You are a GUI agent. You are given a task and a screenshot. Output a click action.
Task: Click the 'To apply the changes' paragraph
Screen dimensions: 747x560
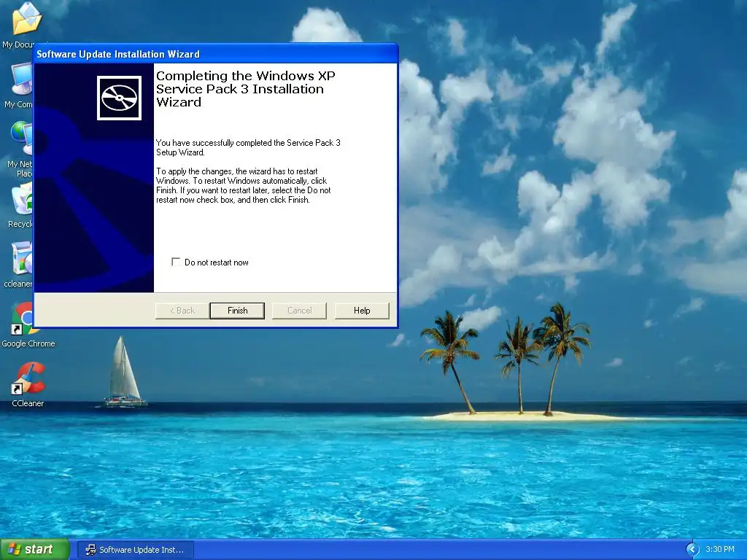click(x=244, y=186)
